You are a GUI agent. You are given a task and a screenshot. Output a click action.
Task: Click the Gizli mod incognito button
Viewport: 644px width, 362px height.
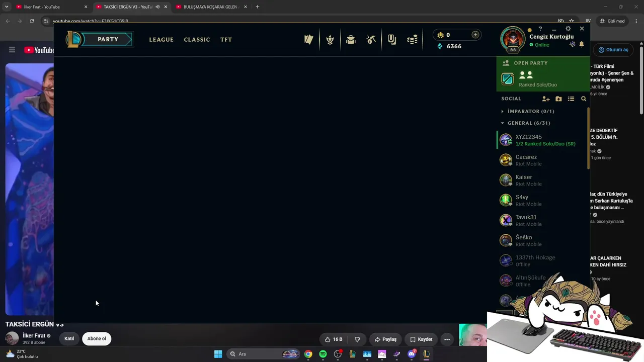coord(612,21)
